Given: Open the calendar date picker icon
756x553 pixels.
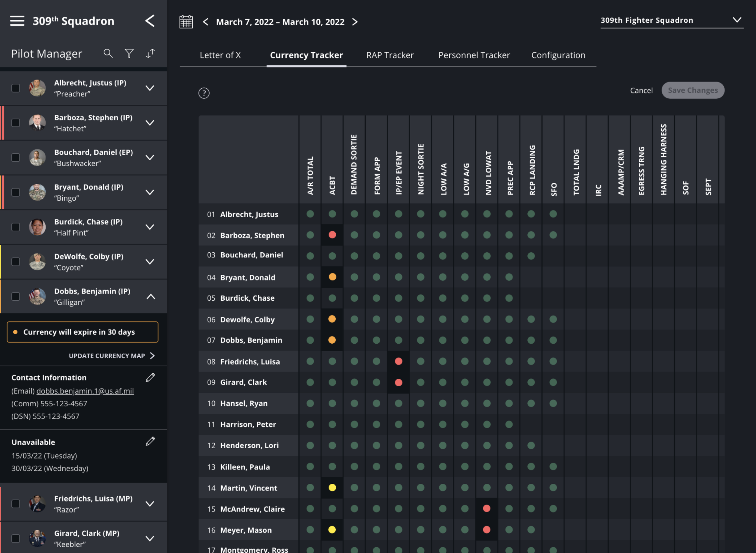Looking at the screenshot, I should point(186,22).
